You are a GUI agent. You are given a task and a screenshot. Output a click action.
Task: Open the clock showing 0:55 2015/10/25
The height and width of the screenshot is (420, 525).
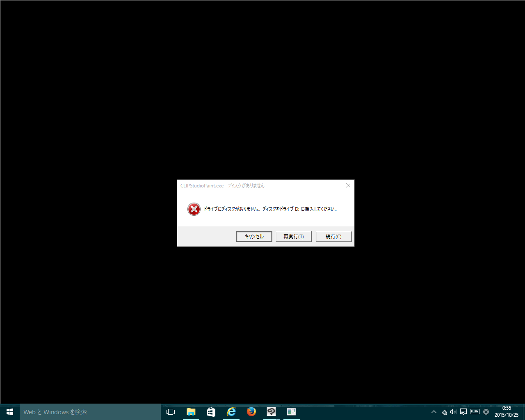point(507,412)
